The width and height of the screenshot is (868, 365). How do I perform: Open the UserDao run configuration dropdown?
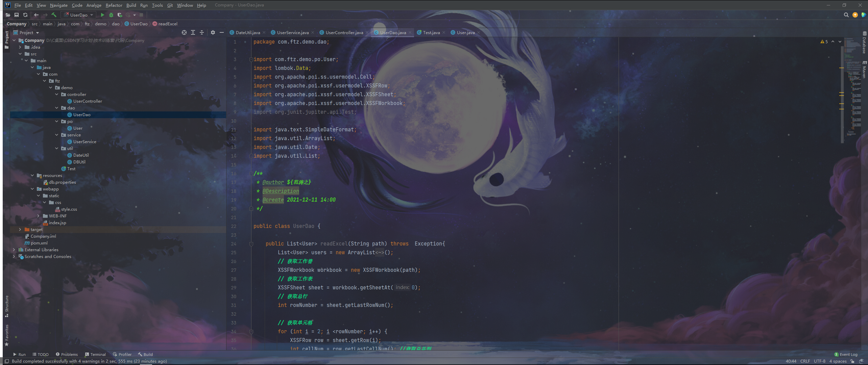coord(78,15)
